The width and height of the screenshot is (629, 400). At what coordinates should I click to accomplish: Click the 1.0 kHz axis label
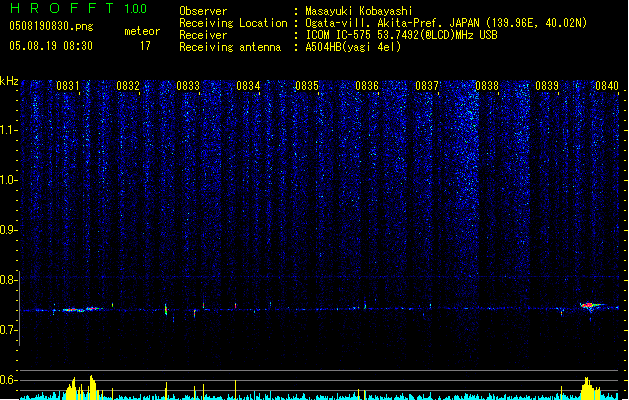[8, 180]
